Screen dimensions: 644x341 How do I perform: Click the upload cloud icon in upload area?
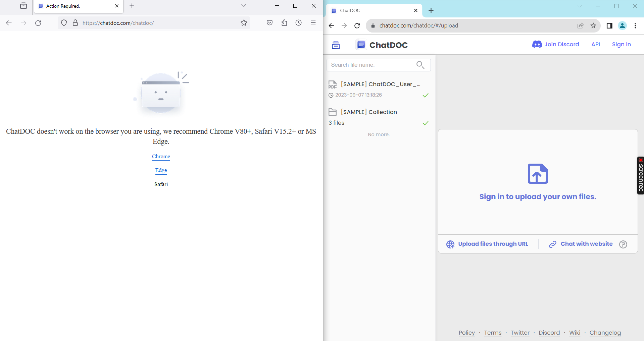tap(537, 174)
